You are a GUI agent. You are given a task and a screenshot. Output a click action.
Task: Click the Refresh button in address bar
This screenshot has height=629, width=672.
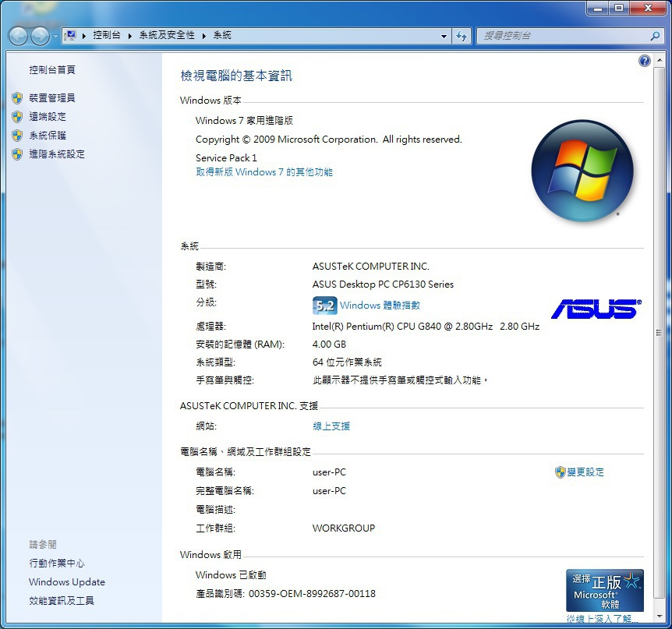[x=462, y=36]
